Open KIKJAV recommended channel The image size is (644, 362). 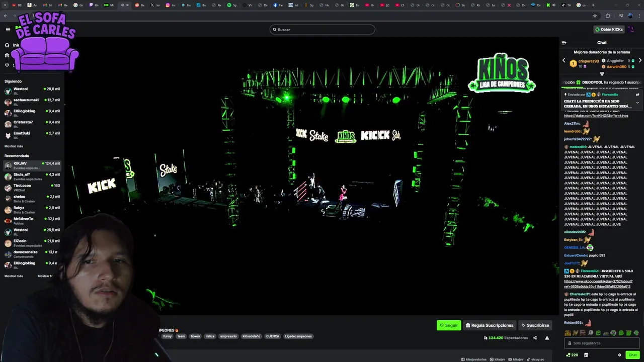(x=32, y=165)
